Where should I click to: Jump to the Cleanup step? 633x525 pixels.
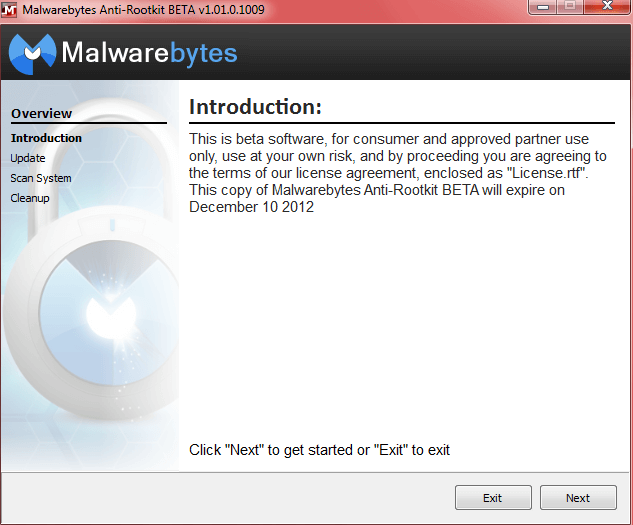click(x=30, y=198)
